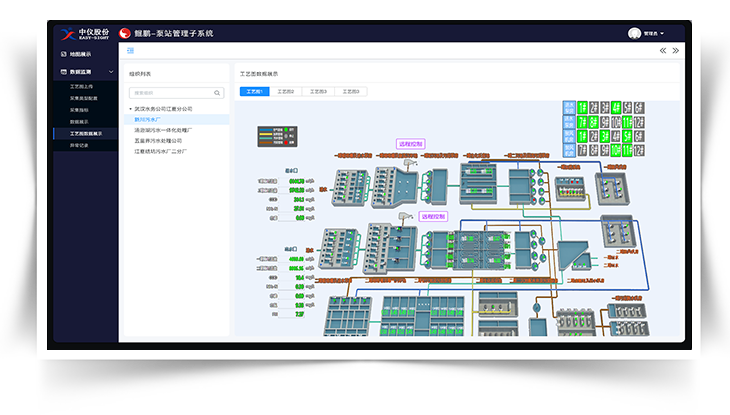
Task: Click the red system logo beside the title
Action: (125, 33)
